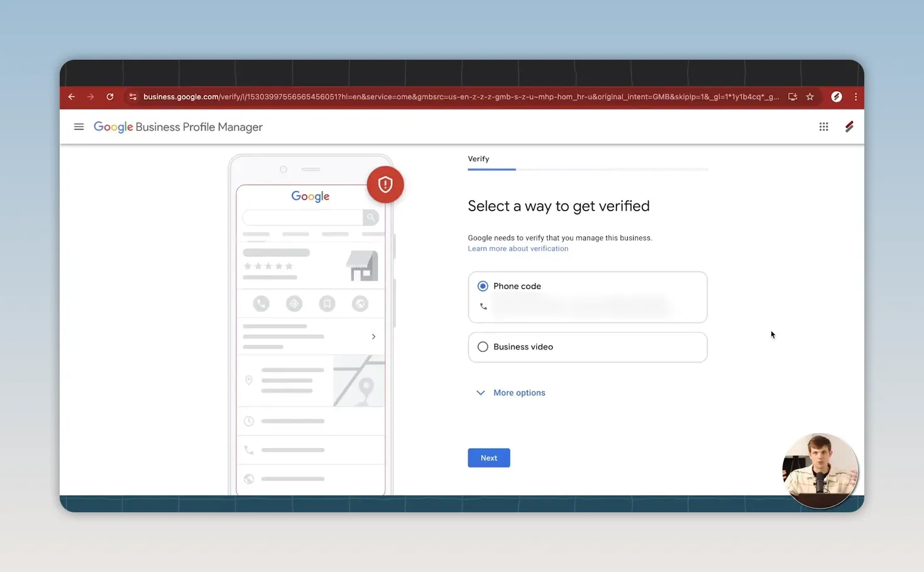Click the Google Business Profile Manager logo
The image size is (924, 572).
(x=178, y=127)
